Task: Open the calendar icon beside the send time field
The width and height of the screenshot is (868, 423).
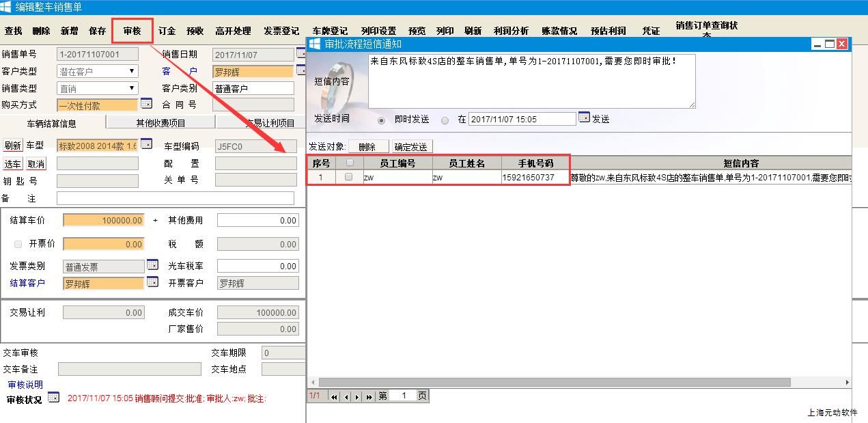Action: (x=584, y=118)
